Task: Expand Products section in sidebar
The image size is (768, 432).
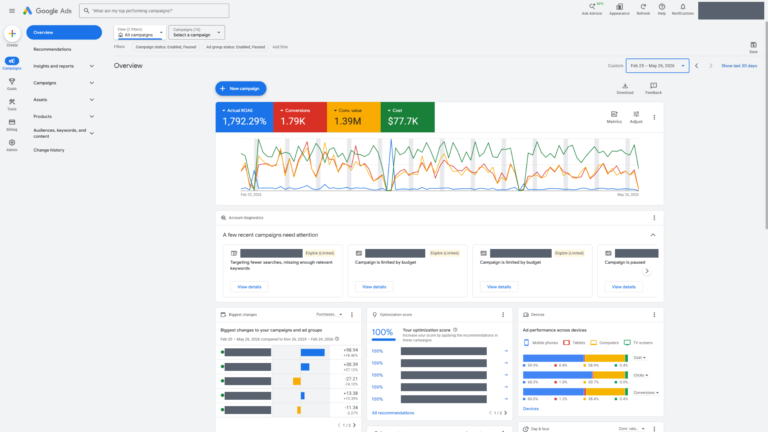Action: (64, 117)
